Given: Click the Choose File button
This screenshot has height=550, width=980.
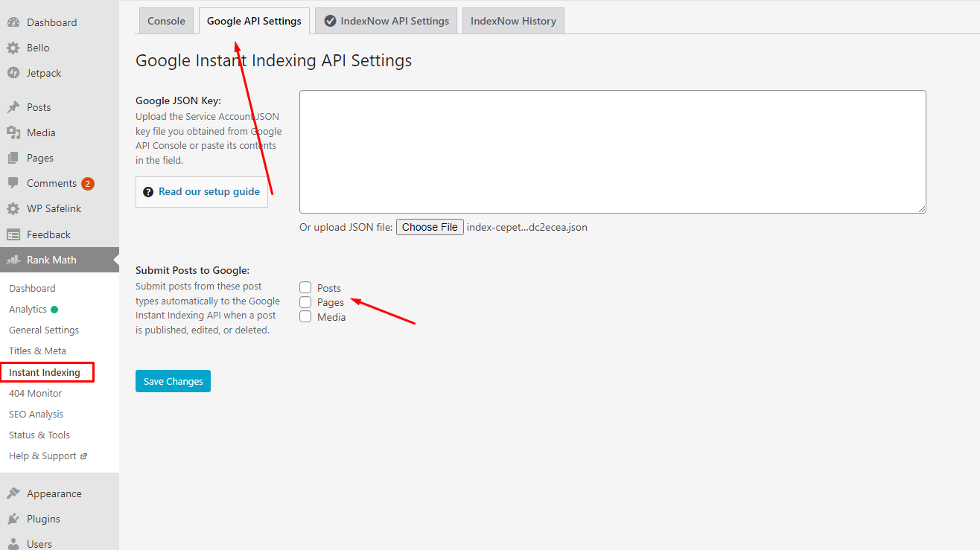Looking at the screenshot, I should (x=430, y=227).
